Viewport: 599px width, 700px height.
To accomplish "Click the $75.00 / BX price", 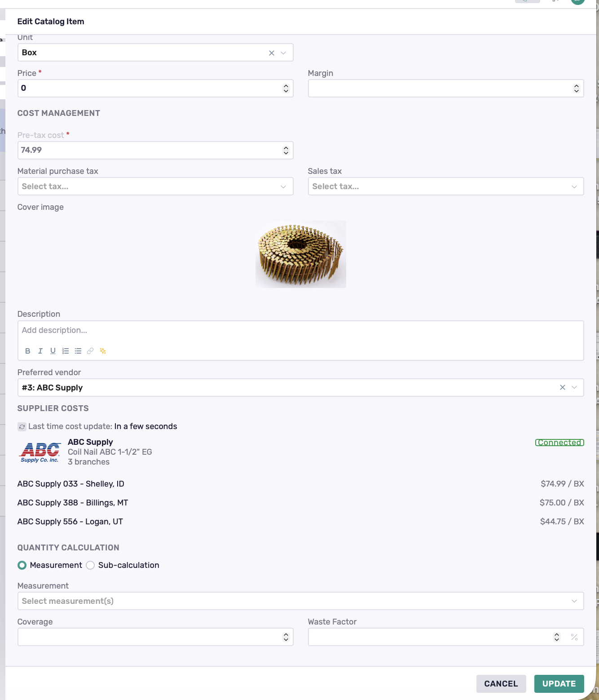I will pyautogui.click(x=562, y=503).
